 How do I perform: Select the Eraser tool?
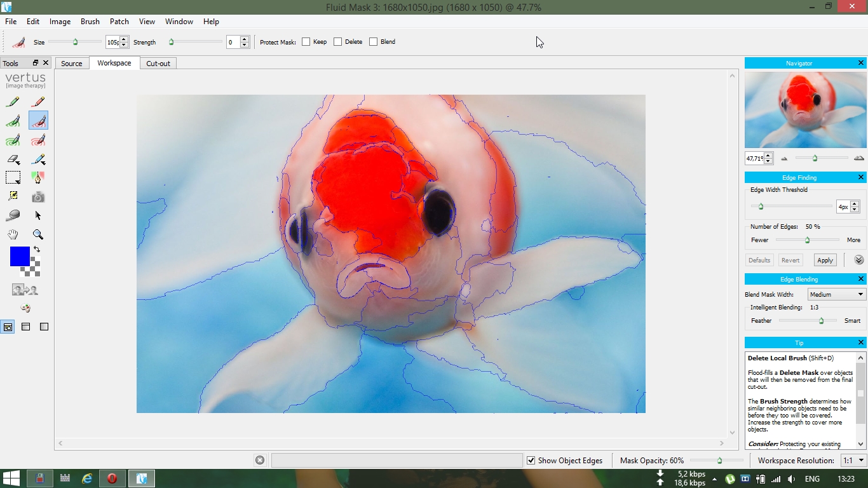click(x=13, y=159)
